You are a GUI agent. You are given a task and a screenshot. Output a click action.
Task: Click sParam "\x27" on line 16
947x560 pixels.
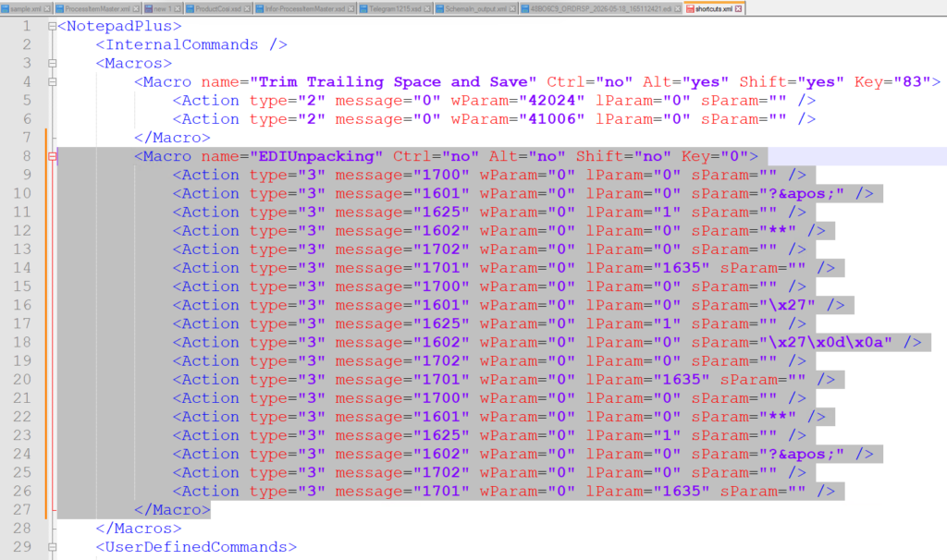point(788,305)
